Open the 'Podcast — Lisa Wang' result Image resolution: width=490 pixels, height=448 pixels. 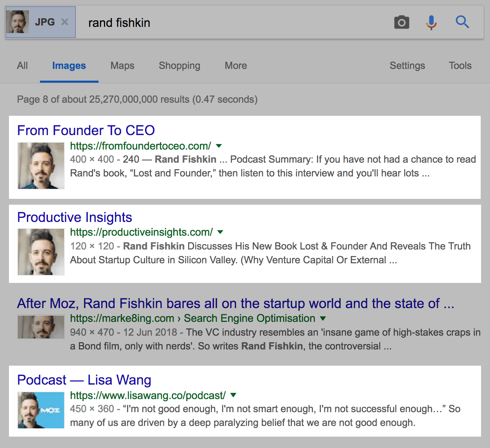(84, 380)
